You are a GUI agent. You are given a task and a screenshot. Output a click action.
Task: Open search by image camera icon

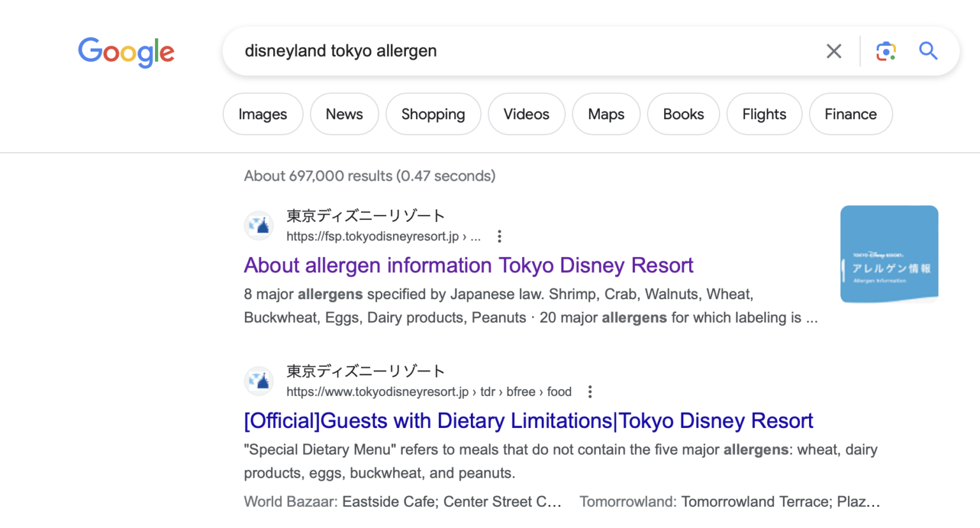click(x=886, y=51)
